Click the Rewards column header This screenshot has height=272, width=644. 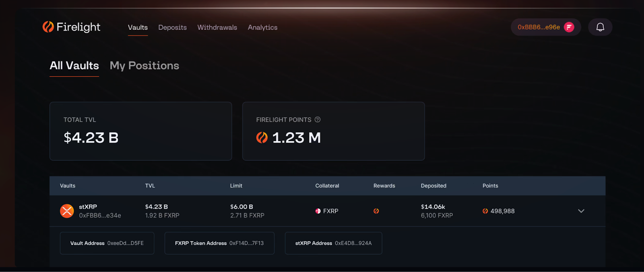[384, 186]
